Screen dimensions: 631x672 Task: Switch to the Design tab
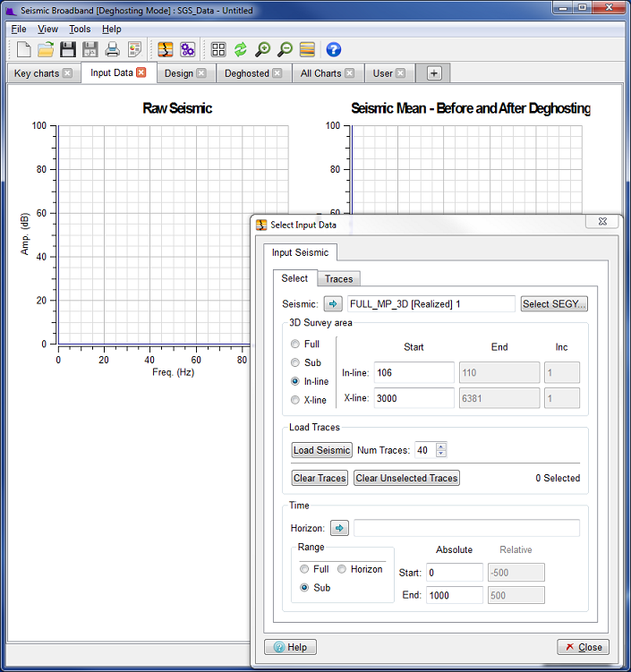pos(179,73)
